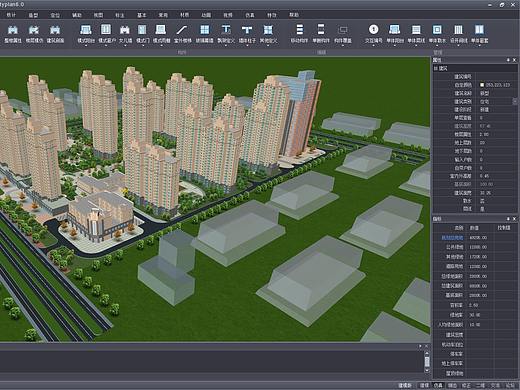Pin the 指标 indicators panel

tap(508, 219)
